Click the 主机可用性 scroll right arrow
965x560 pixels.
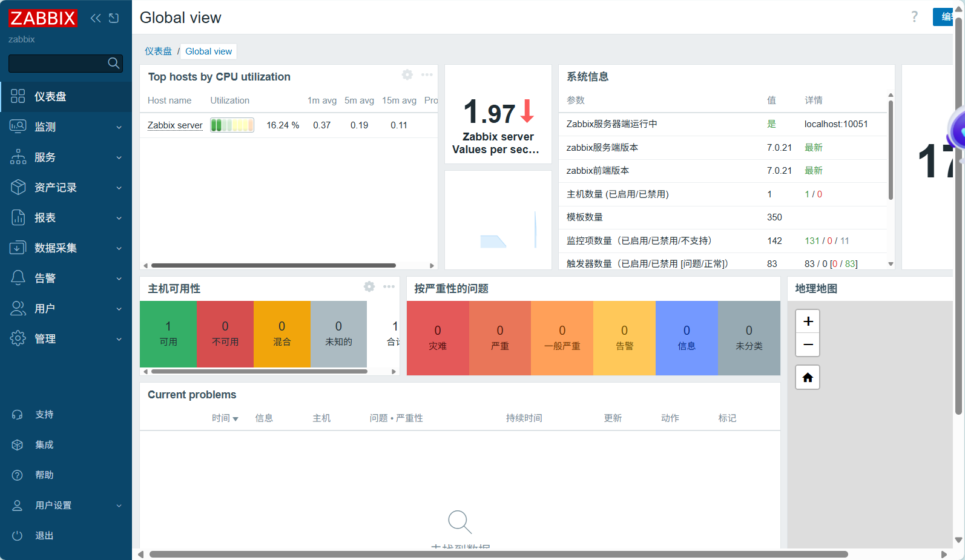click(x=394, y=372)
